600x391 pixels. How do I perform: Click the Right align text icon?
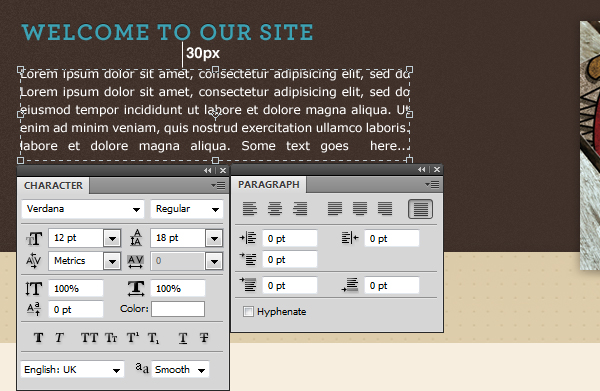coord(300,209)
